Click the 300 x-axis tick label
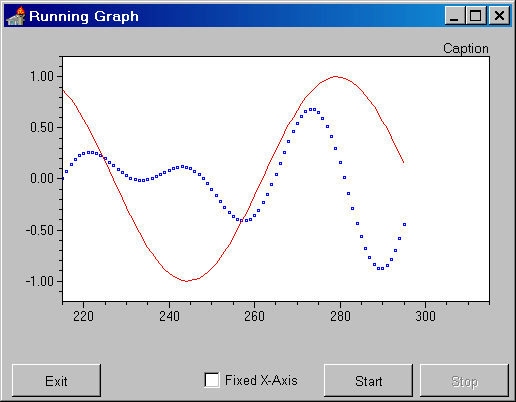The height and width of the screenshot is (402, 516). pos(425,316)
